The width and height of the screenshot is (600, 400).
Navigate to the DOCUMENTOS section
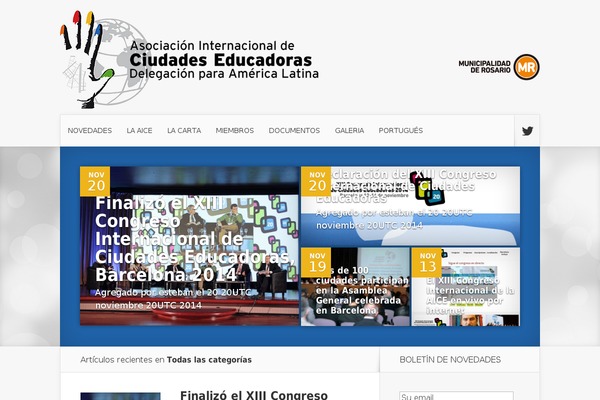point(294,131)
